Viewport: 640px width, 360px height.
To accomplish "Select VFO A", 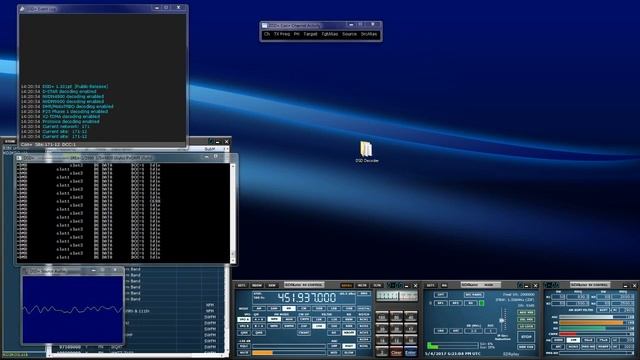I will (244, 319).
